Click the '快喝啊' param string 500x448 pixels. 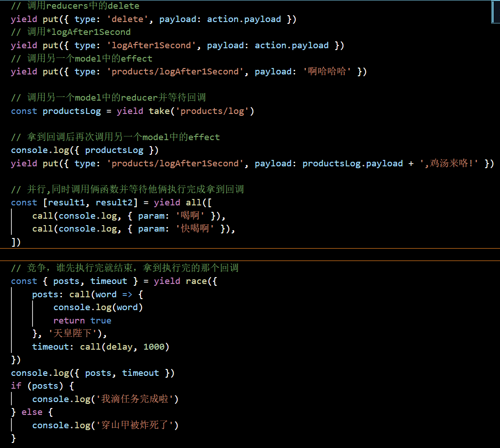[196, 229]
